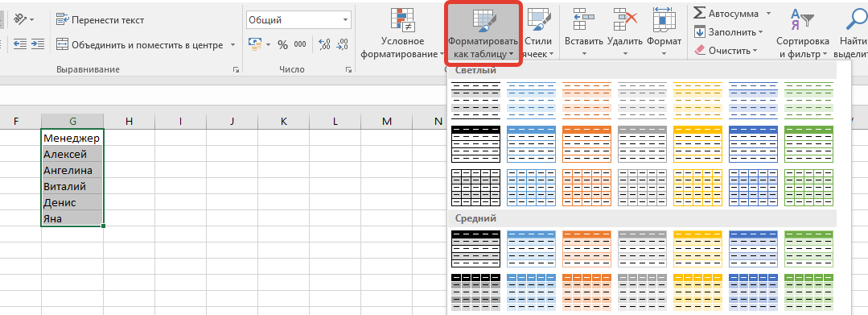The height and width of the screenshot is (315, 868).
Task: Expand the Fill (Заполнить) dropdown arrow
Action: click(761, 32)
